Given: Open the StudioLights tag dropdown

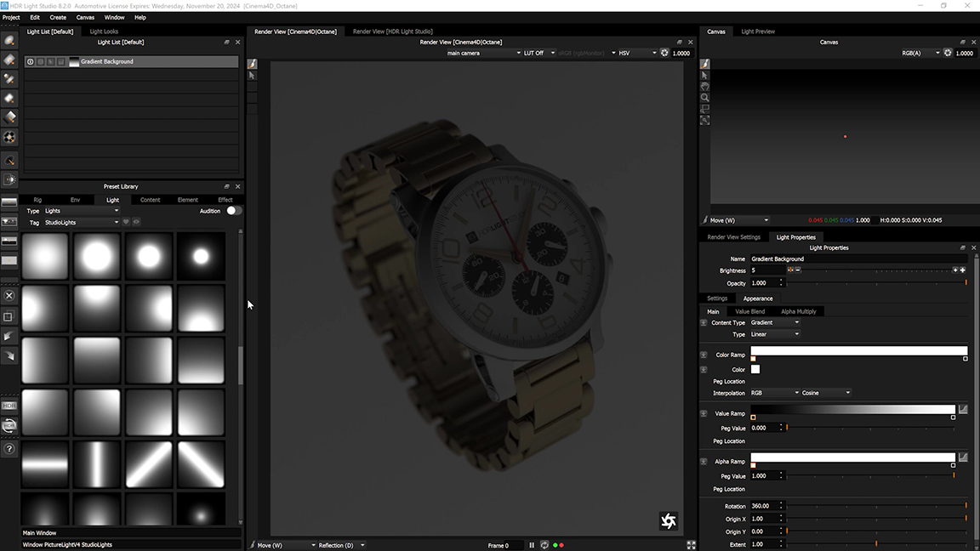Looking at the screenshot, I should coord(81,223).
